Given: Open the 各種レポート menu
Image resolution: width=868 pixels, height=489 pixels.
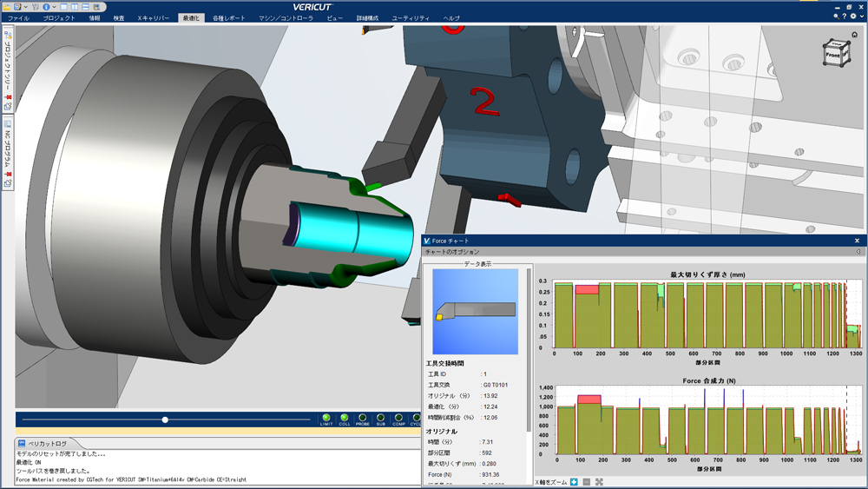Looking at the screenshot, I should 228,18.
